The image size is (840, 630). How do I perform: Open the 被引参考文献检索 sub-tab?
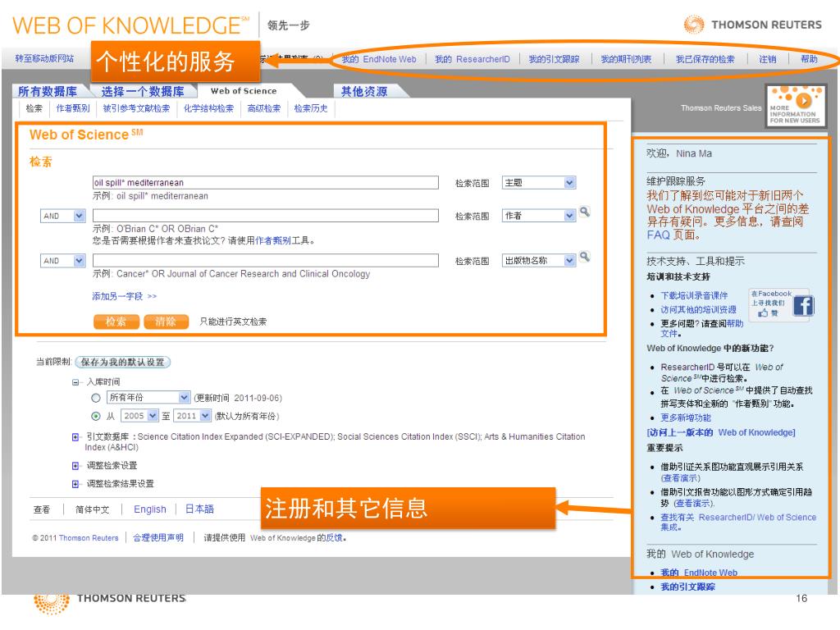pos(136,109)
